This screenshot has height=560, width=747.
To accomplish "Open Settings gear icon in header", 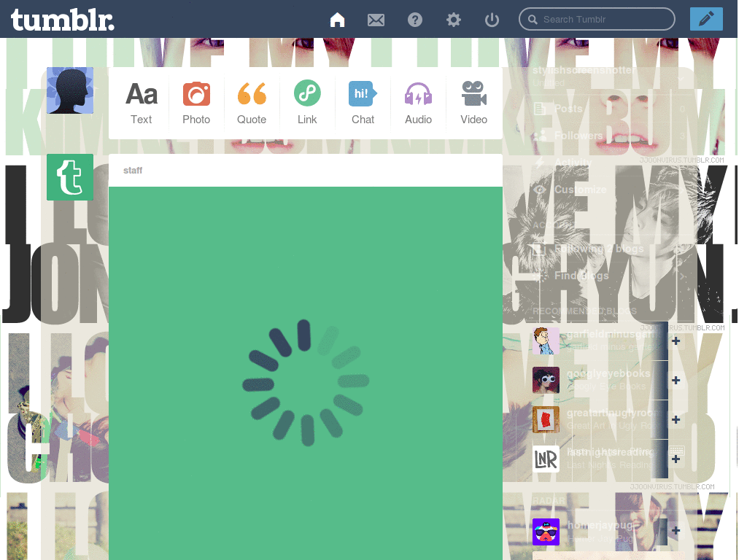I will coord(454,20).
